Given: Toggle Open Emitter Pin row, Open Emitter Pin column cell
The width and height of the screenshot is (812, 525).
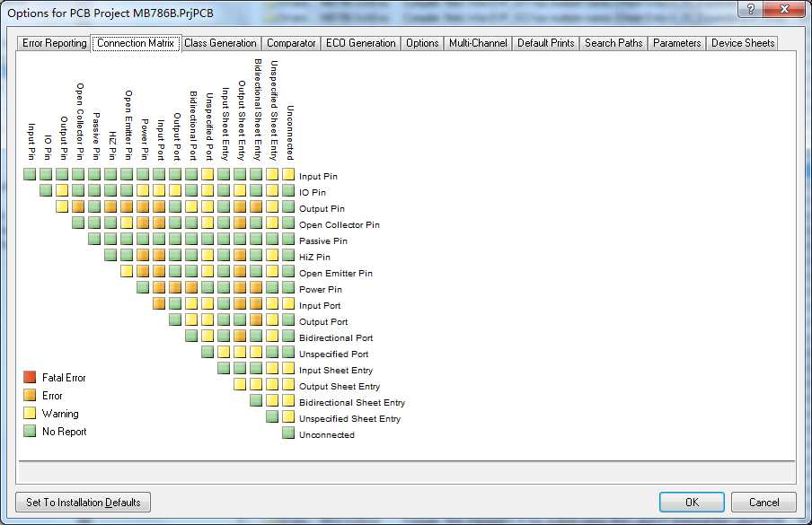Looking at the screenshot, I should click(127, 271).
